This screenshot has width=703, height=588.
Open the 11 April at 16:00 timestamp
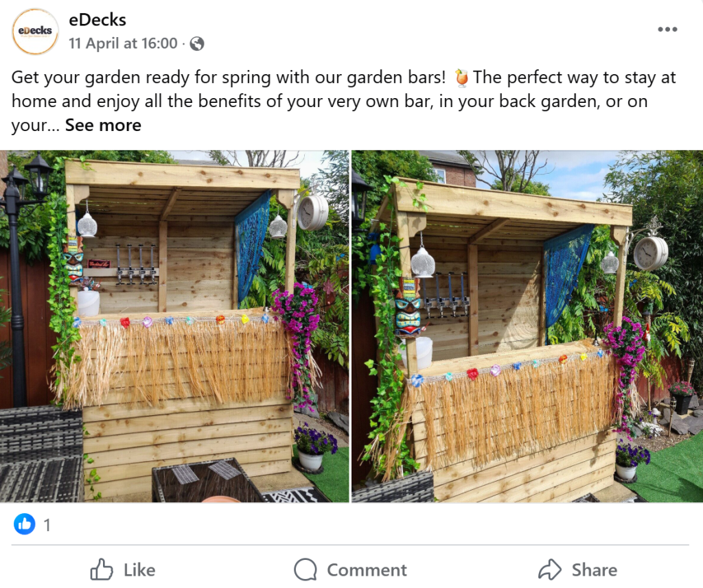click(123, 43)
